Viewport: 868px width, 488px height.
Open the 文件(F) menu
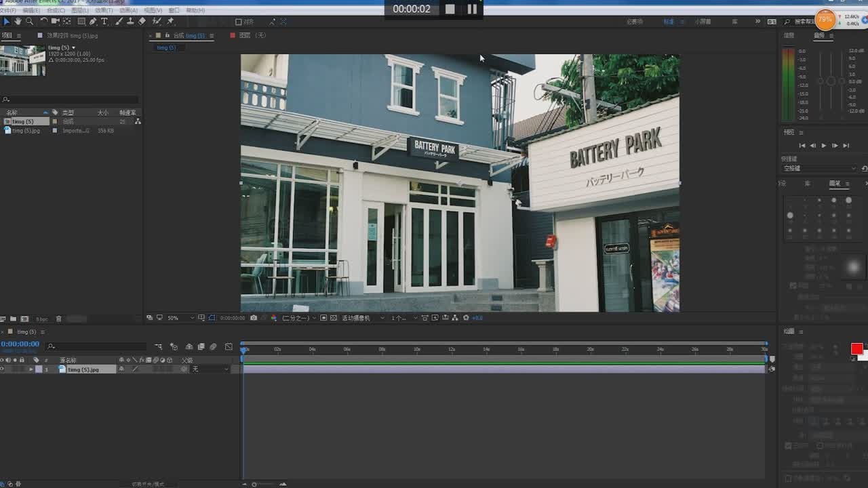[x=7, y=10]
